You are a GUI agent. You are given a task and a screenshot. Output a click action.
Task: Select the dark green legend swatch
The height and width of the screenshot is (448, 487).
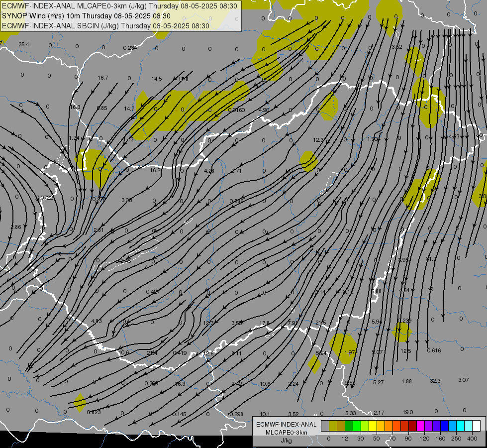pos(349,426)
